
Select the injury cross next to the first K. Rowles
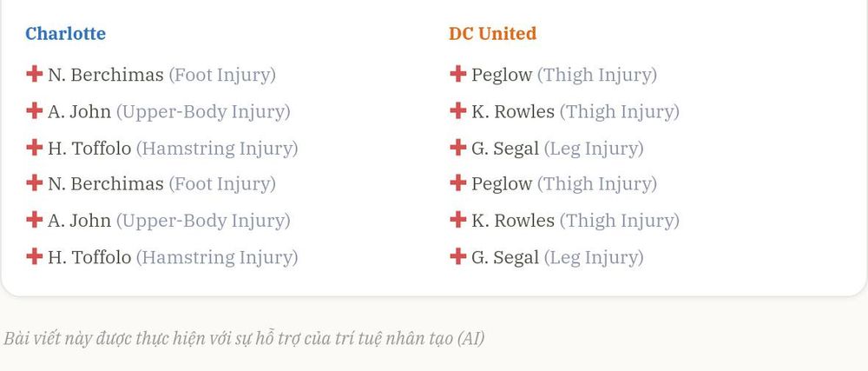(x=457, y=110)
